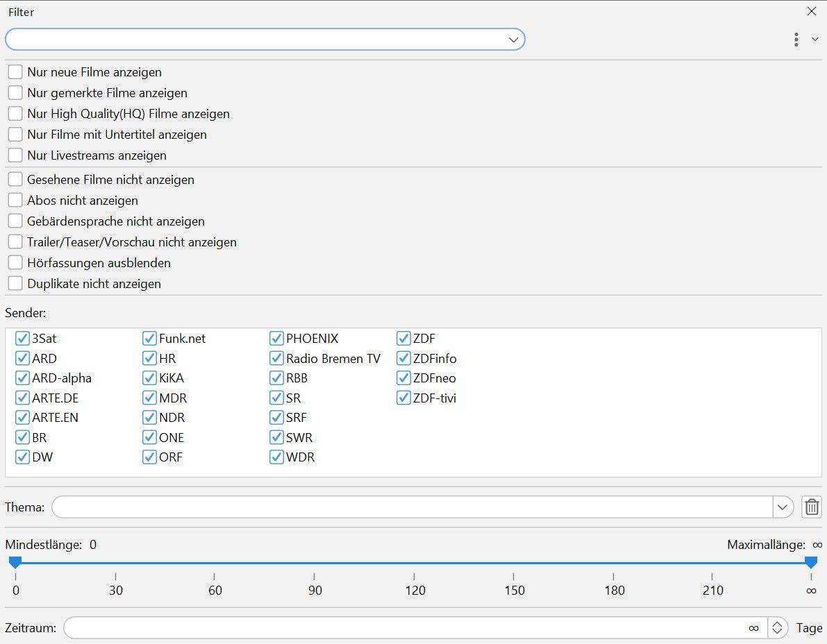The height and width of the screenshot is (644, 827).
Task: Click the length slider track at 120
Action: (x=414, y=563)
